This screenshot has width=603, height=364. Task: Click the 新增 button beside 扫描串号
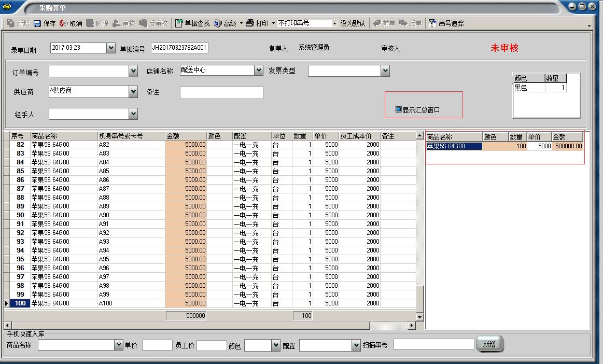[x=489, y=344]
